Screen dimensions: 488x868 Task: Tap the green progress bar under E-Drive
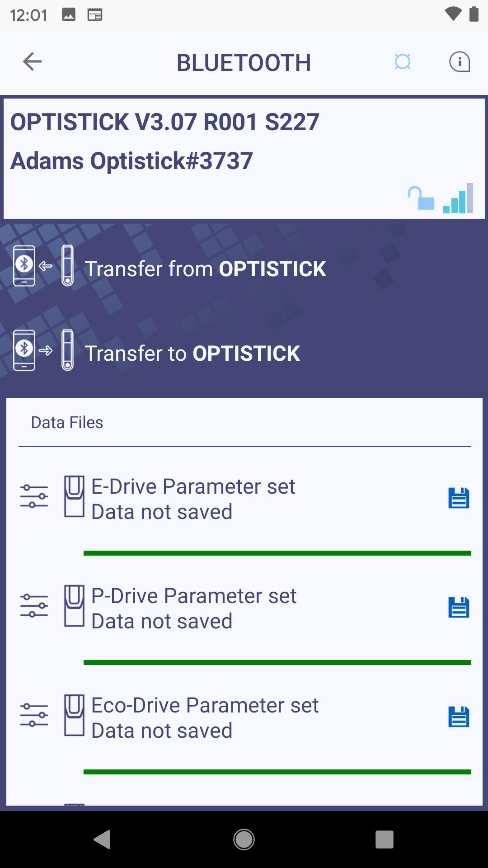[x=277, y=553]
